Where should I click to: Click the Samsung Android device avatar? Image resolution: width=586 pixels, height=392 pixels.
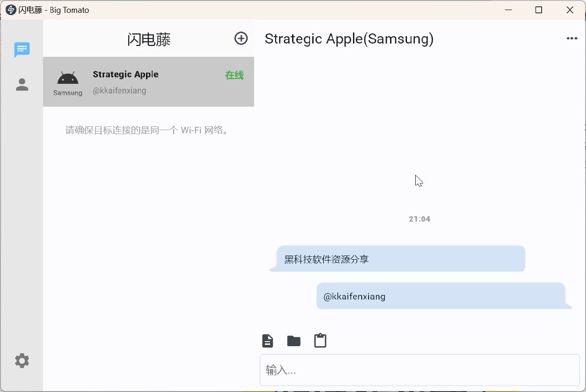pos(68,82)
